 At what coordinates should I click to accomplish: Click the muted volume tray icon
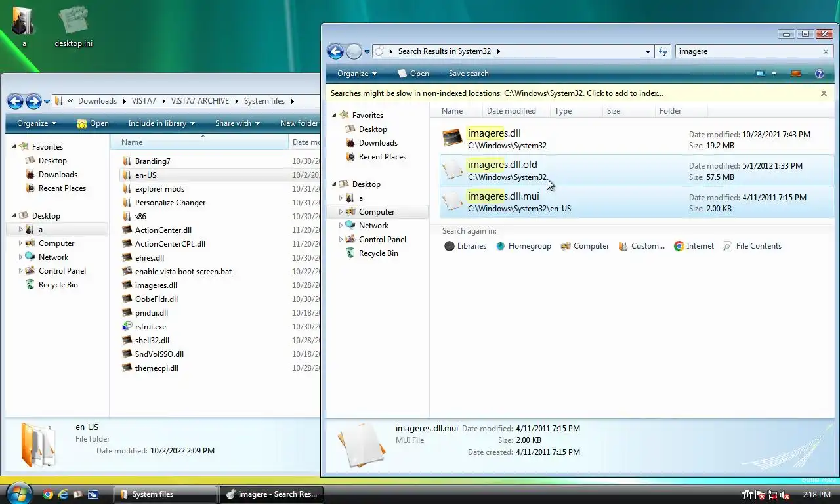tap(785, 495)
